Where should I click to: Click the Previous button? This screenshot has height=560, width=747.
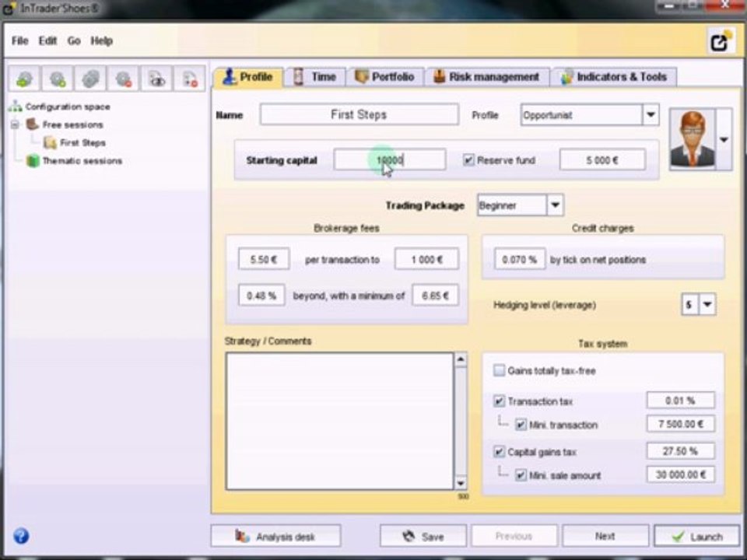tap(514, 537)
